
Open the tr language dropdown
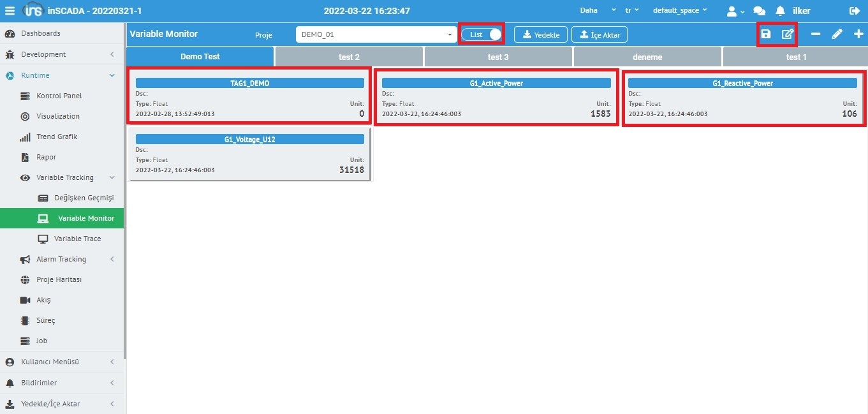(632, 11)
